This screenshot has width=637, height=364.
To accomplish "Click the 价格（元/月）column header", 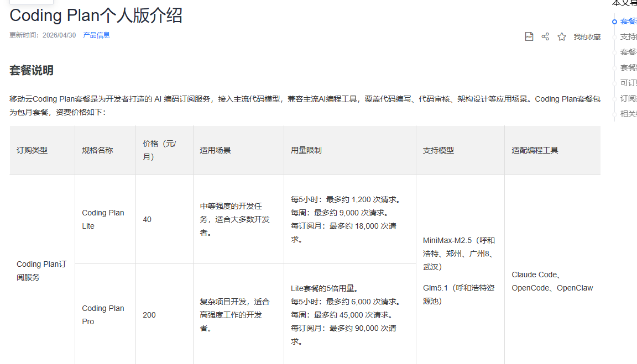I will (x=165, y=150).
